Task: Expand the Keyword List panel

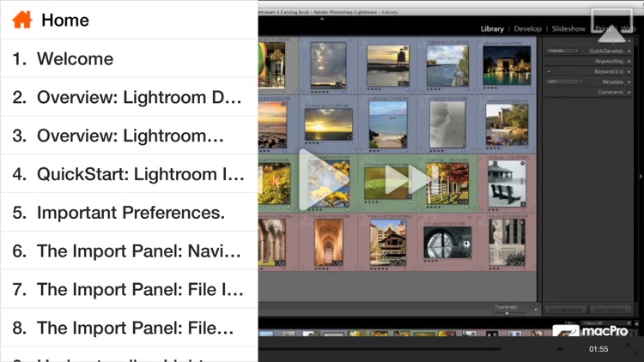Action: (x=609, y=71)
